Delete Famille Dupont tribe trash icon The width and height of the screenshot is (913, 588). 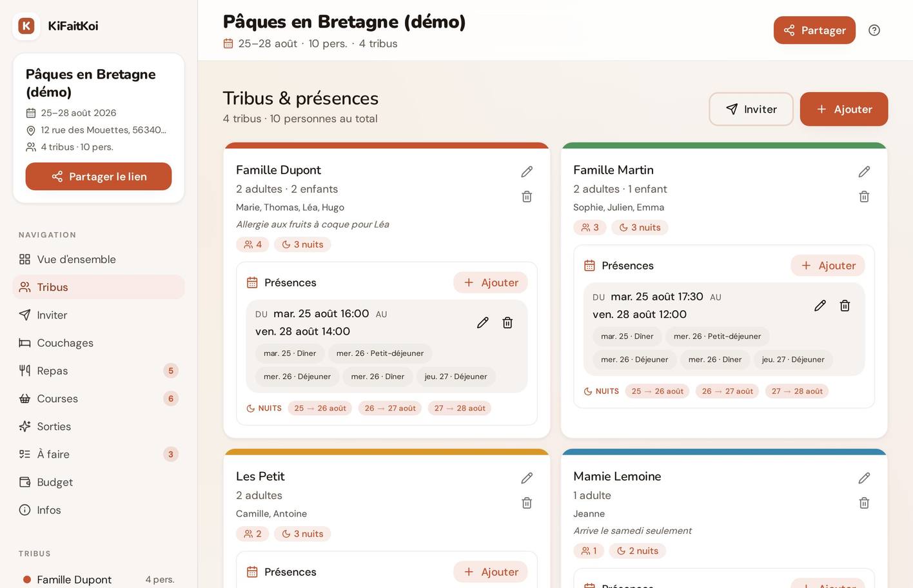pyautogui.click(x=527, y=197)
